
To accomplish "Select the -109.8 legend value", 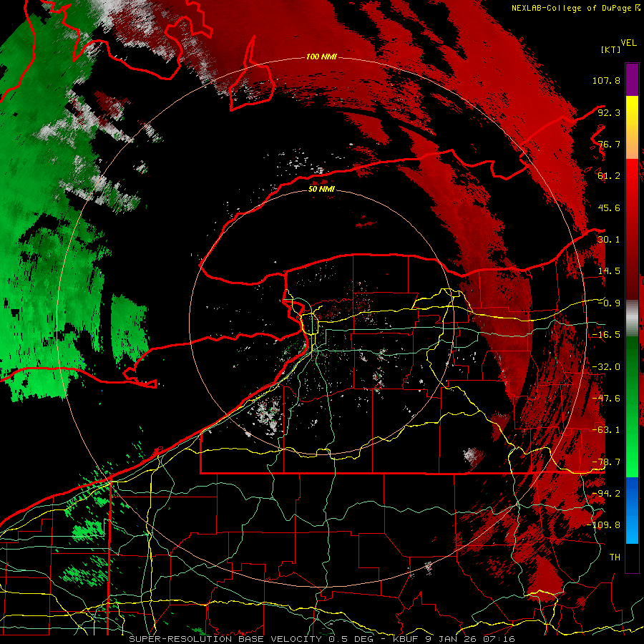I will click(603, 525).
